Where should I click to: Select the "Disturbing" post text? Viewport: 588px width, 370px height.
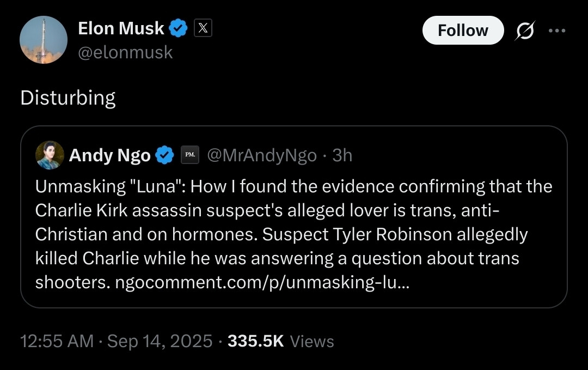point(68,98)
